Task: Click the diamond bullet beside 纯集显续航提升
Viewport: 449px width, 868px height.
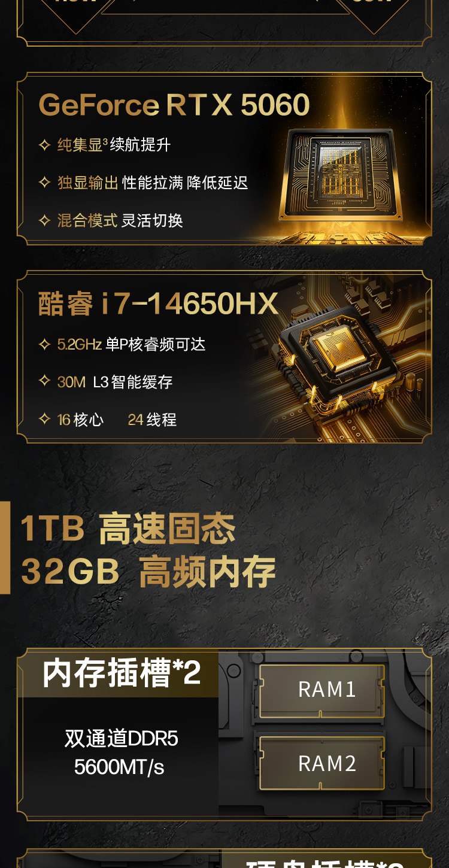Action: [x=44, y=145]
